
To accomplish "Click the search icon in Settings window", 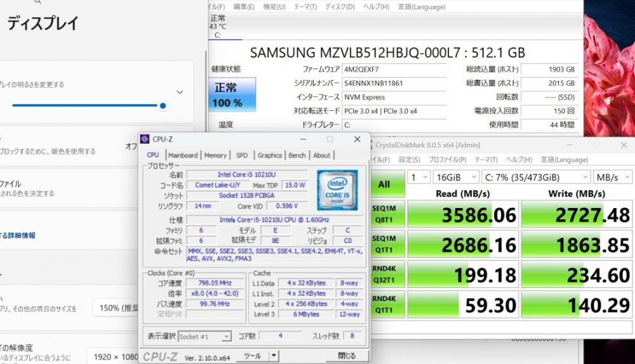I will (37, 2).
